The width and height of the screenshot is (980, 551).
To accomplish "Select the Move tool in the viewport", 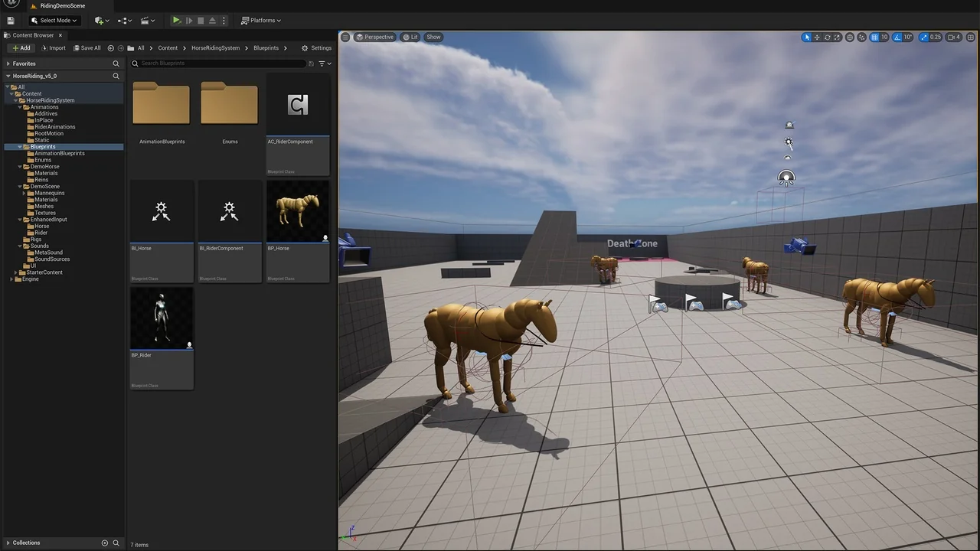I will [817, 37].
